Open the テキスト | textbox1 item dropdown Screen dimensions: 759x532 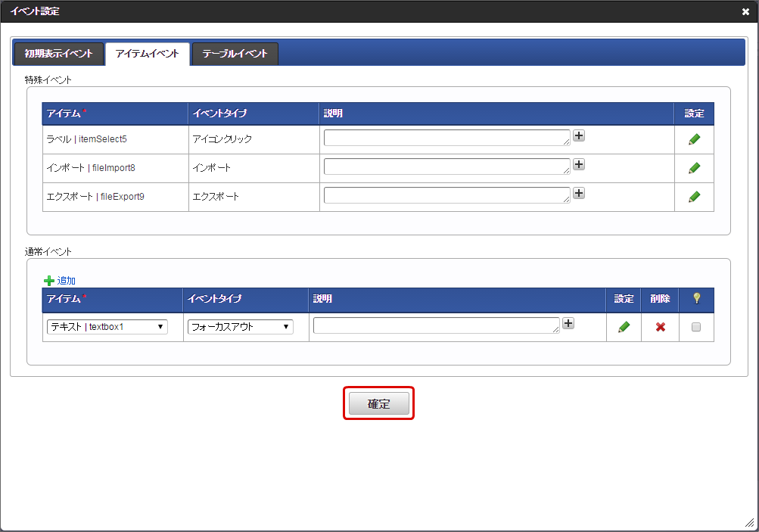pos(107,327)
